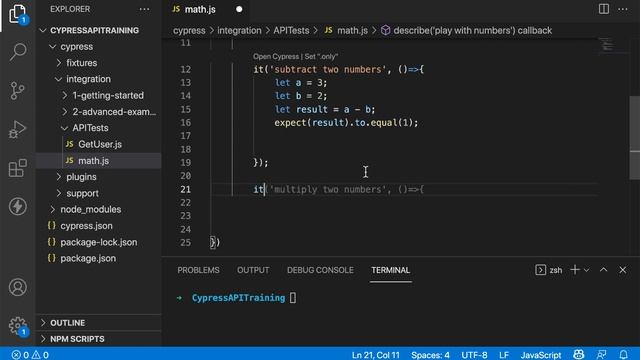Open the Search view in activity bar
640x360 pixels.
click(x=18, y=51)
